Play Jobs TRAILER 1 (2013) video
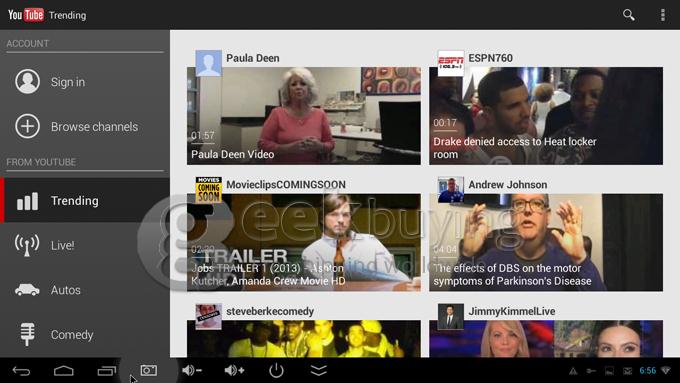Screen dimensions: 680x383 (x=304, y=242)
